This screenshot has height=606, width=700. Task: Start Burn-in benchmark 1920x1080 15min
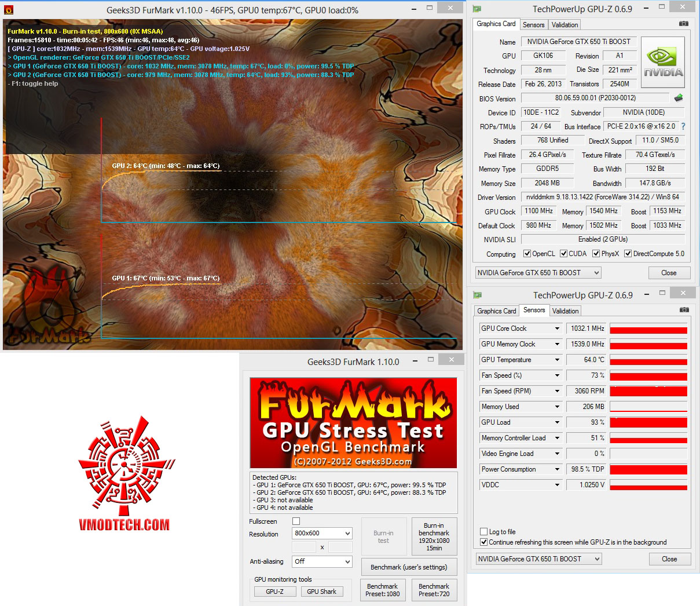[434, 537]
